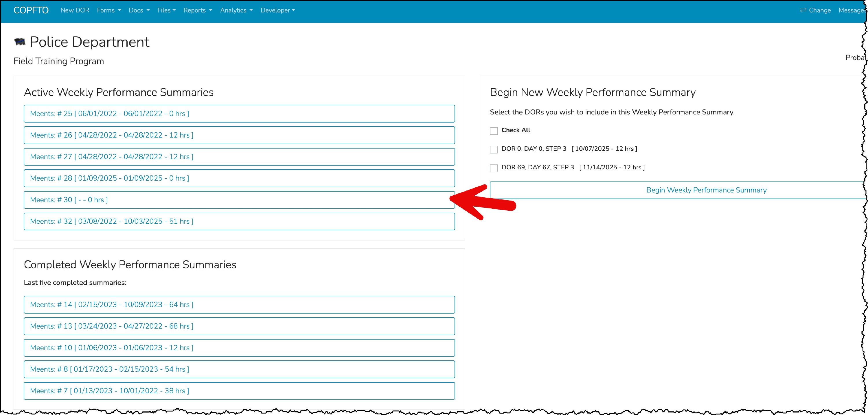The image size is (868, 415).
Task: Open the Files dropdown menu
Action: 166,10
